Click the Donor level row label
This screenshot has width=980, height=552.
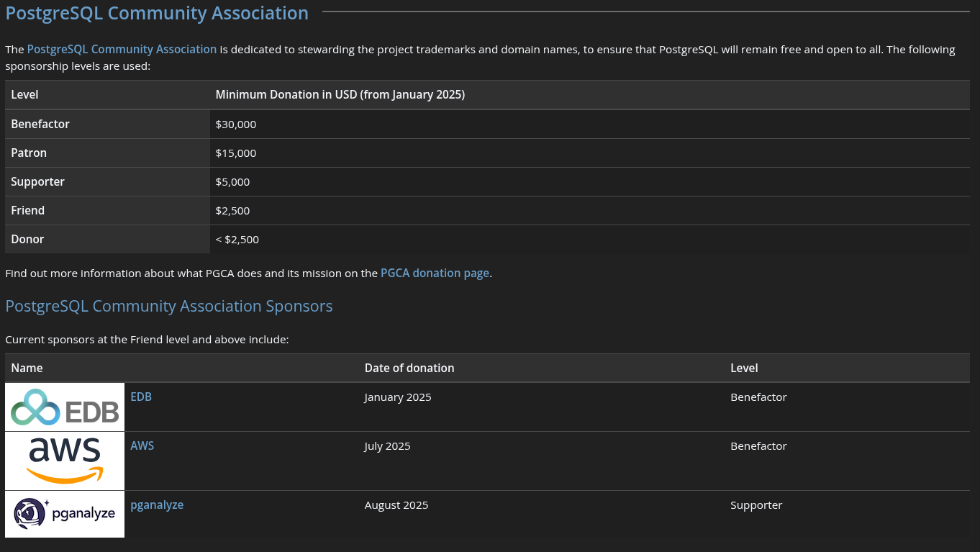click(107, 239)
